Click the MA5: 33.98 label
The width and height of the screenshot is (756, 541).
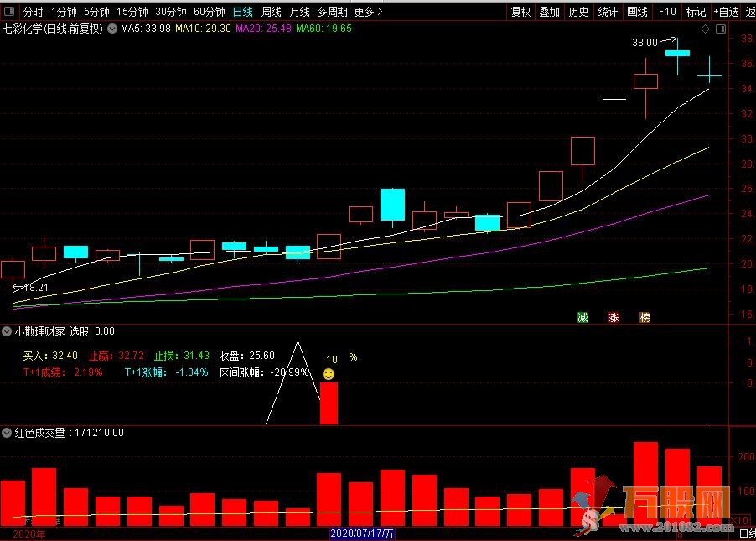146,29
